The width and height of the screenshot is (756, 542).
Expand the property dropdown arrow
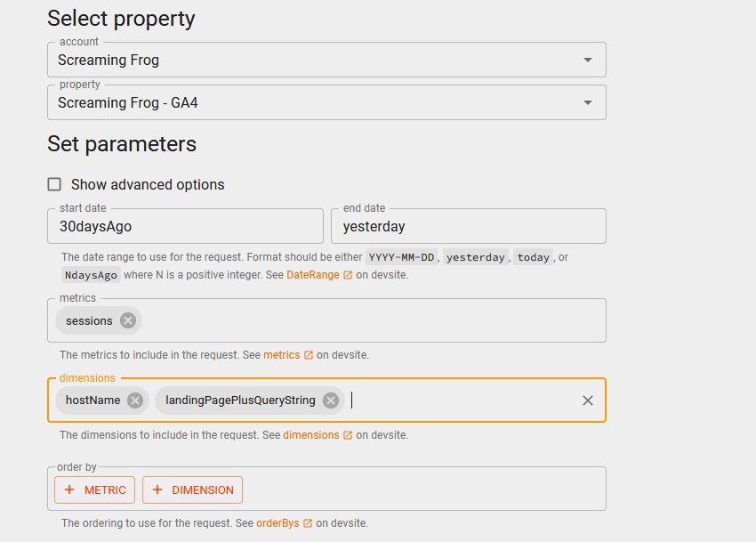587,102
